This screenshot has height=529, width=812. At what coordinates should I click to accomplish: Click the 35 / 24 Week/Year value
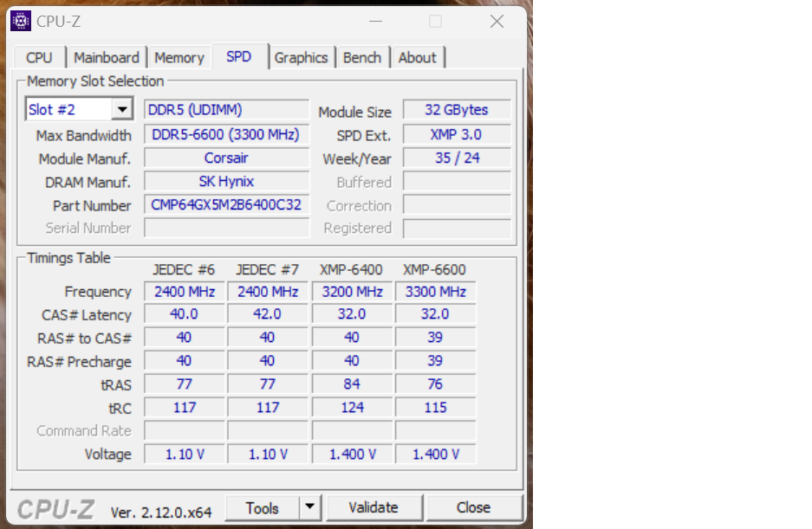coord(457,158)
